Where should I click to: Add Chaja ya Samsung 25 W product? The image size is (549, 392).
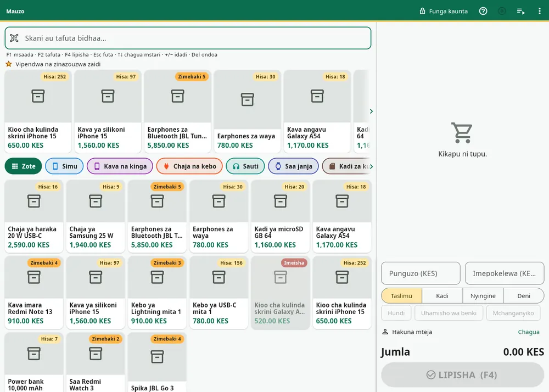tap(96, 216)
